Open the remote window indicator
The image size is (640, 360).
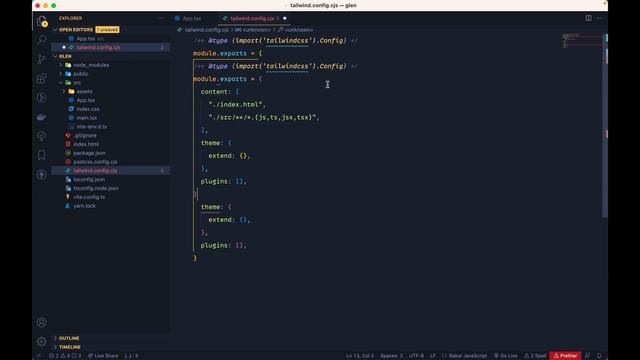click(39, 356)
